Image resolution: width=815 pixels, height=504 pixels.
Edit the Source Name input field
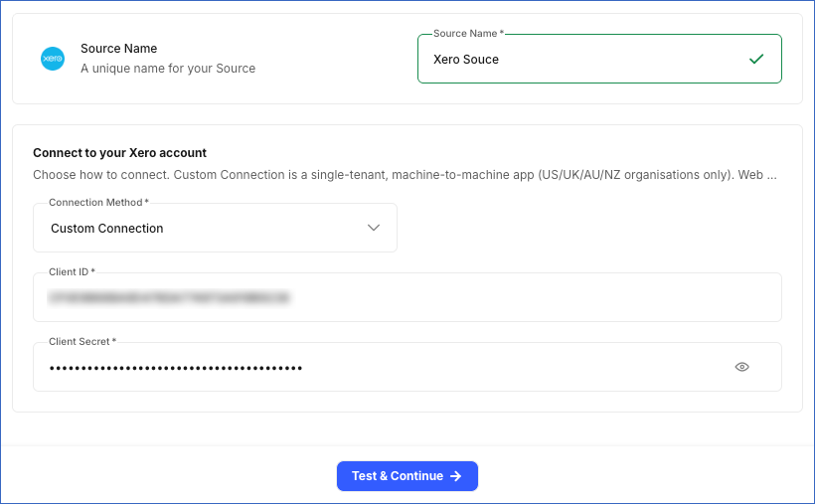(599, 59)
